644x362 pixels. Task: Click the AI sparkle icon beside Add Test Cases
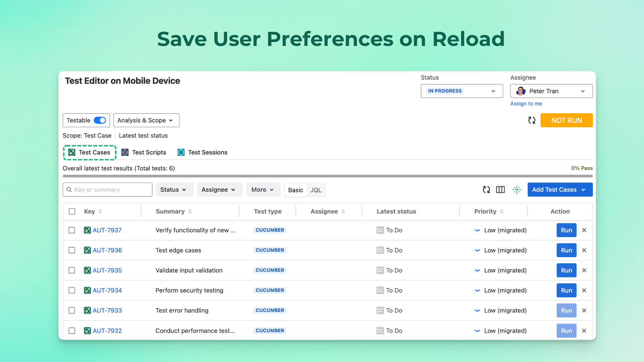517,189
